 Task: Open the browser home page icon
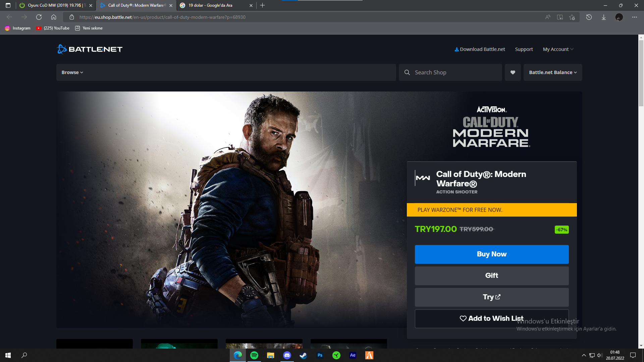[x=54, y=17]
